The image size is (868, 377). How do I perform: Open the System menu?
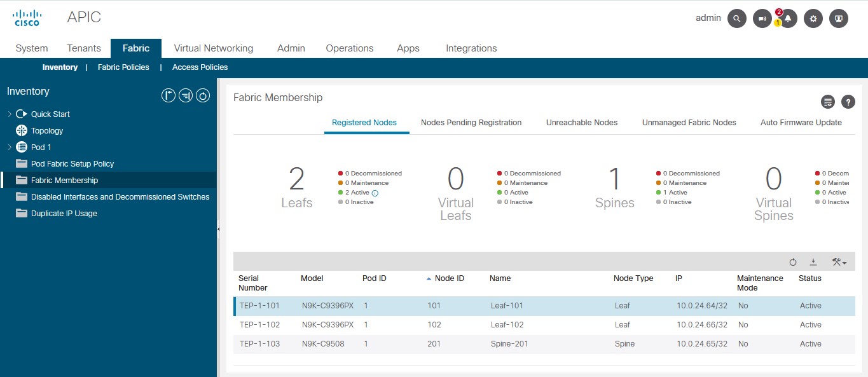point(32,48)
